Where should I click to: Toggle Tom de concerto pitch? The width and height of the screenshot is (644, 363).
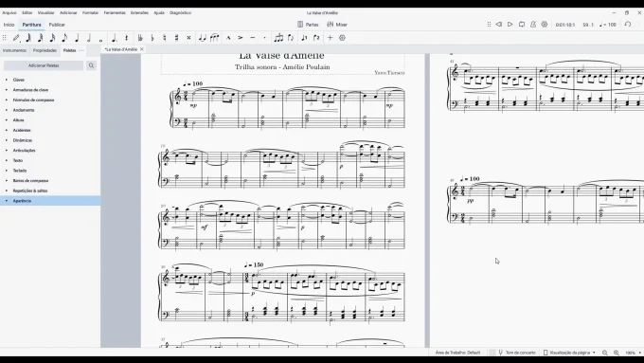[x=517, y=353]
